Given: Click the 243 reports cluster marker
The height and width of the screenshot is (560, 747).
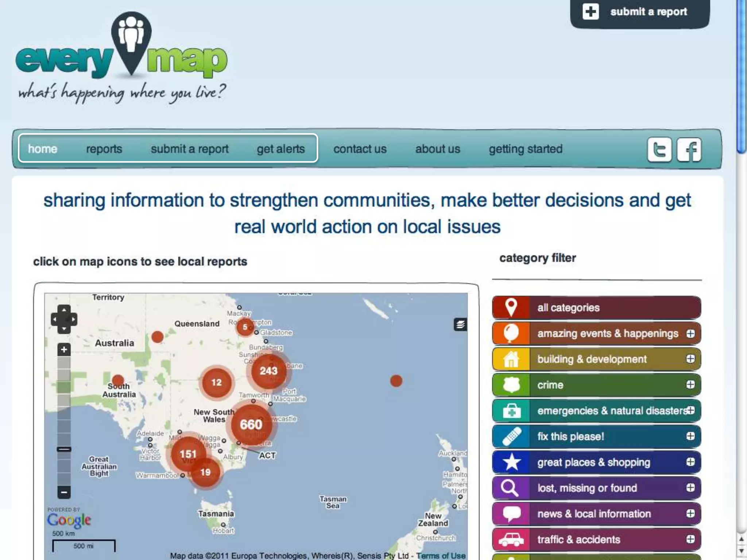Looking at the screenshot, I should click(x=268, y=371).
